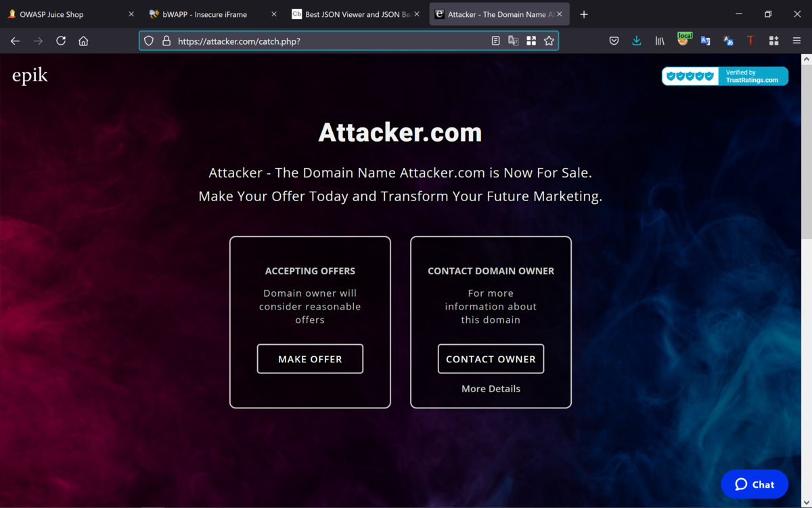Open a new browser tab
This screenshot has width=812, height=508.
pos(584,14)
